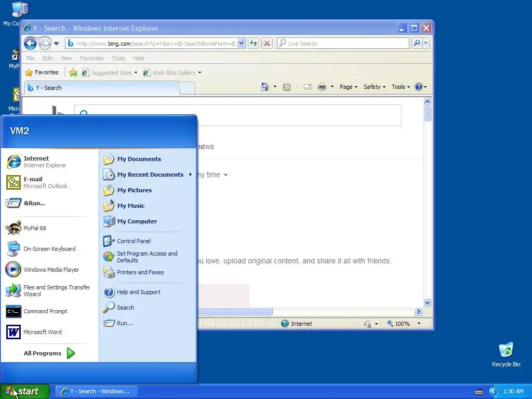Open the Favorites center button
The height and width of the screenshot is (399, 532).
click(42, 72)
